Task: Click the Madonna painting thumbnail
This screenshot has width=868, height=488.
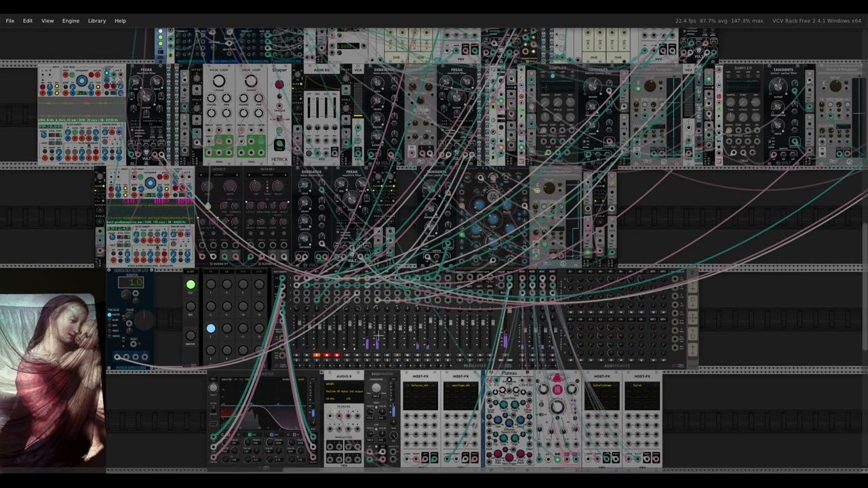Action: coord(52,381)
